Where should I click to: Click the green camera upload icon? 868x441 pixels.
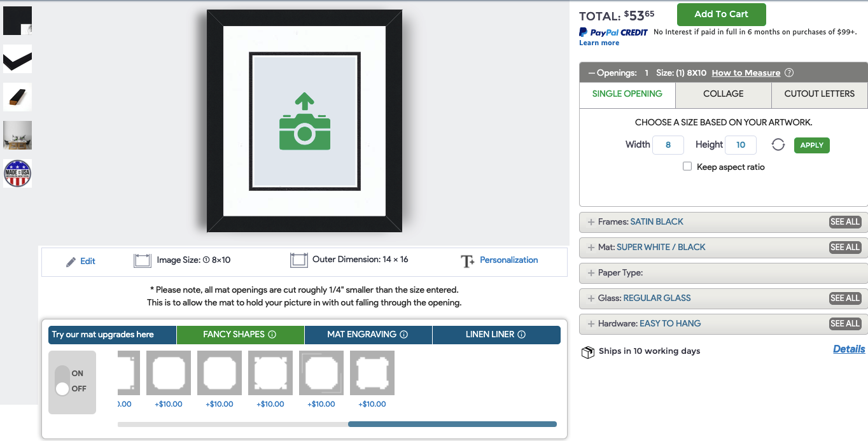(304, 123)
